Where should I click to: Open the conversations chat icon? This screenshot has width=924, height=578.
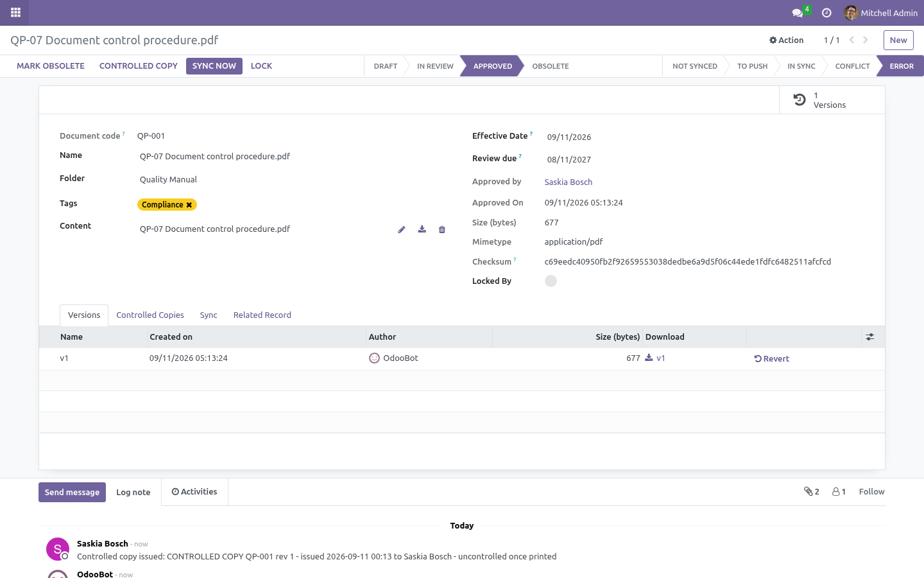(798, 13)
